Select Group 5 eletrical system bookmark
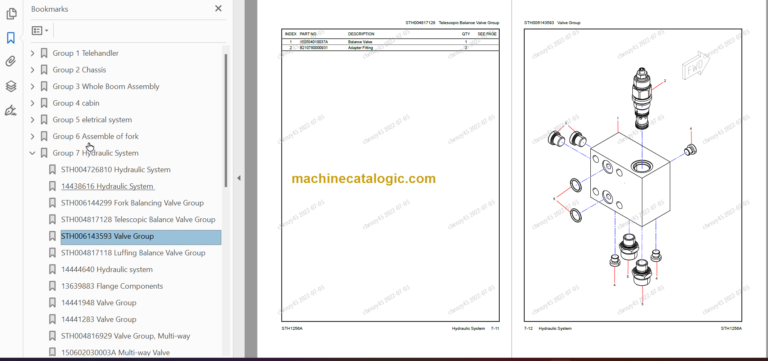This screenshot has height=361, width=768. [x=92, y=120]
